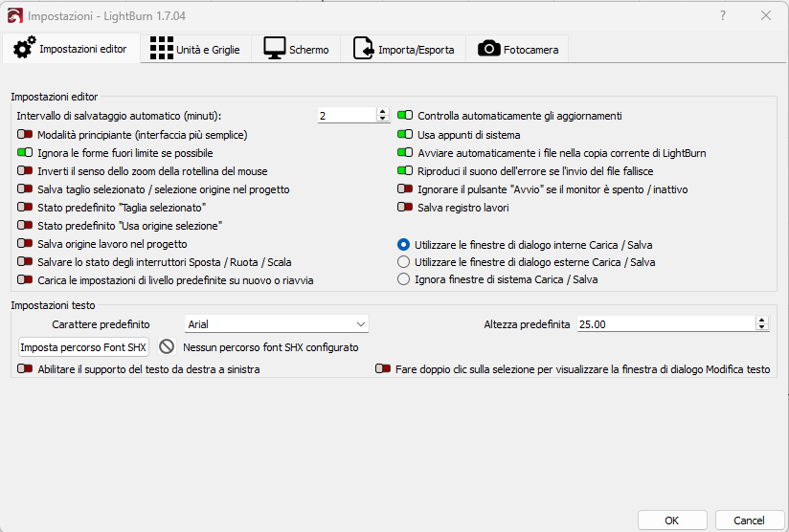
Task: Click the Importa/Esporta file arrow icon
Action: point(364,49)
